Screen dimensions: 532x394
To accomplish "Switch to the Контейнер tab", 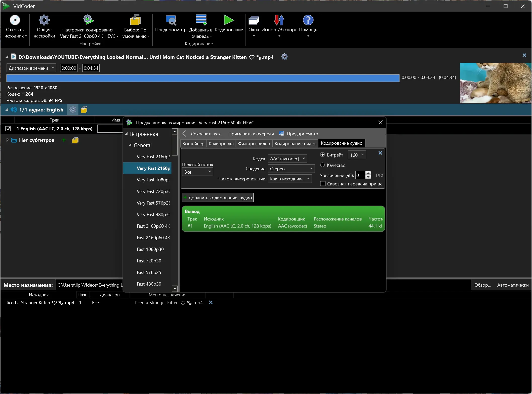I will click(193, 143).
